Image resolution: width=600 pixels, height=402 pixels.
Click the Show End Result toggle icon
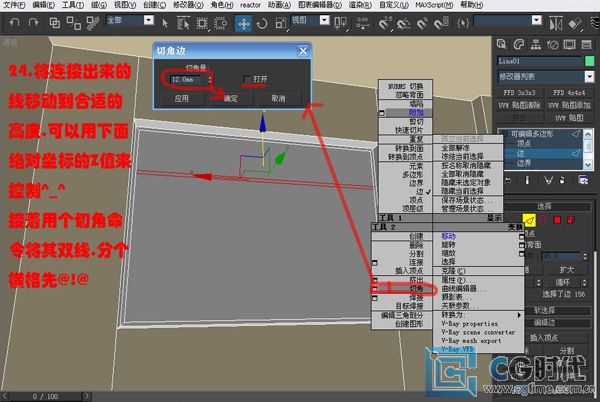tap(527, 180)
